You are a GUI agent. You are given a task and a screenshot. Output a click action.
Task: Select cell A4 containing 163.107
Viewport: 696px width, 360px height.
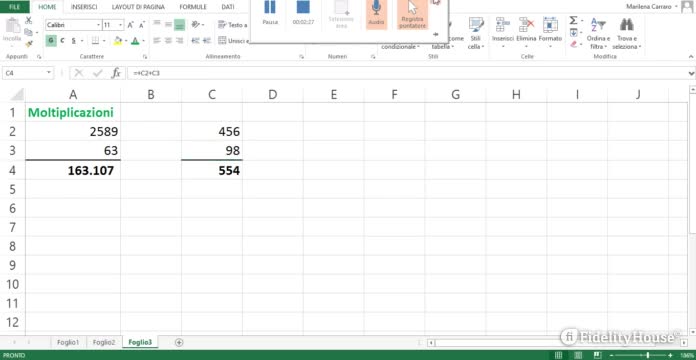point(73,170)
